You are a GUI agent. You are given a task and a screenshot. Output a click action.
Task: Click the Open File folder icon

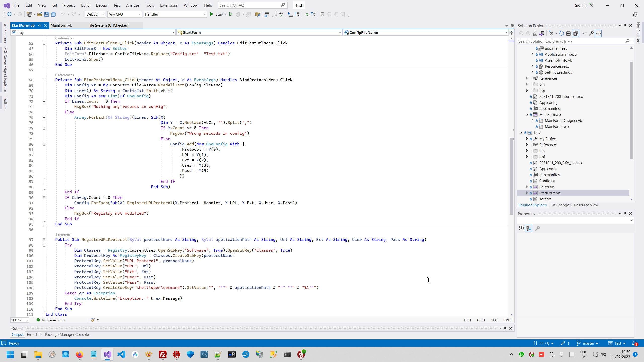39,14
